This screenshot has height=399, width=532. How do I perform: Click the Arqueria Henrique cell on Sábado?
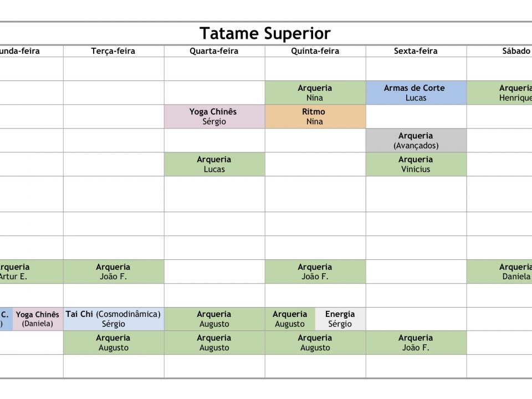(499, 93)
